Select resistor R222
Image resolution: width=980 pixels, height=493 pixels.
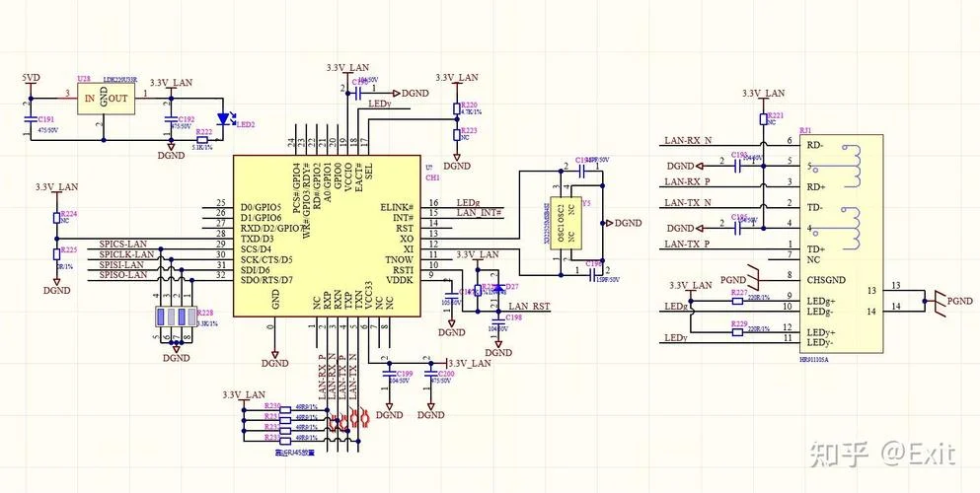[x=203, y=140]
